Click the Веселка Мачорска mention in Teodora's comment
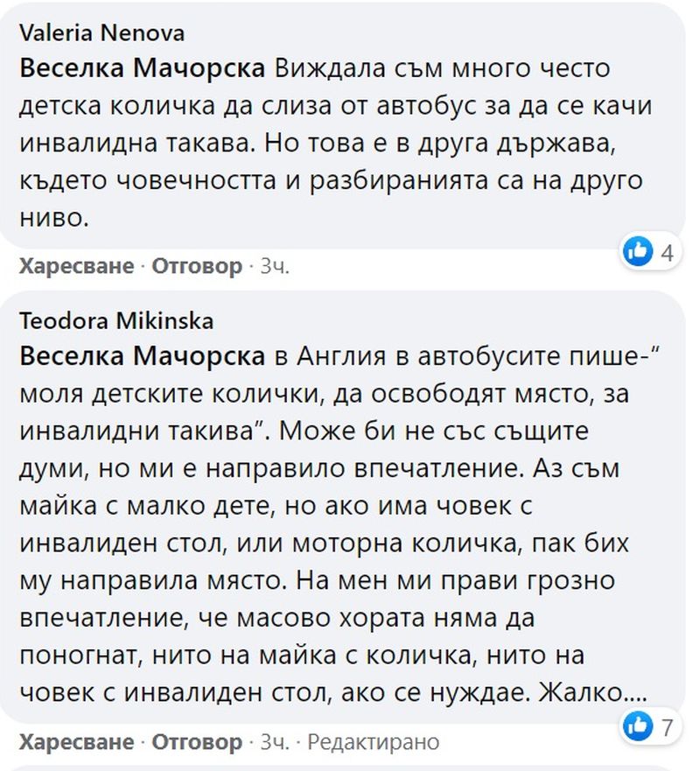The image size is (700, 771). pos(142,356)
